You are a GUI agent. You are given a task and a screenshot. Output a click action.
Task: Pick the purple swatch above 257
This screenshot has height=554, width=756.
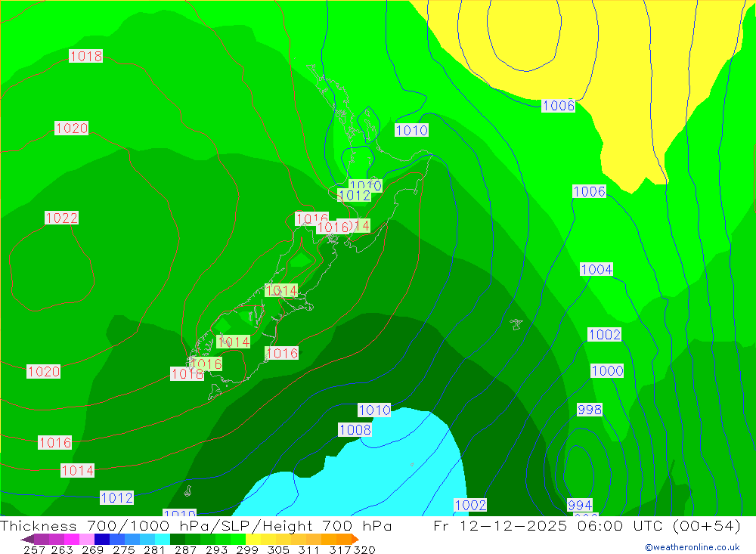[42, 539]
